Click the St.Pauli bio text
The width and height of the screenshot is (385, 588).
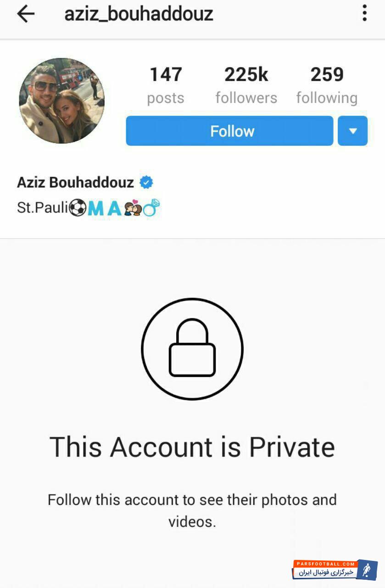[43, 208]
